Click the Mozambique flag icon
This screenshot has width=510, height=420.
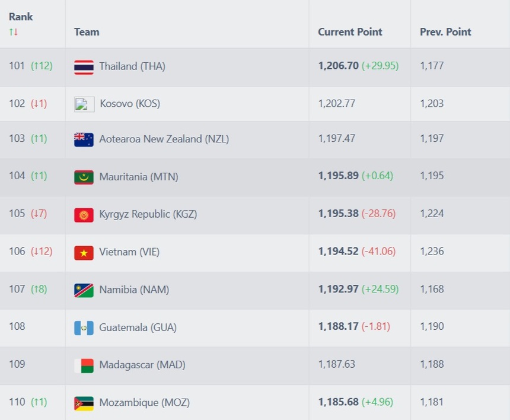[x=84, y=403]
